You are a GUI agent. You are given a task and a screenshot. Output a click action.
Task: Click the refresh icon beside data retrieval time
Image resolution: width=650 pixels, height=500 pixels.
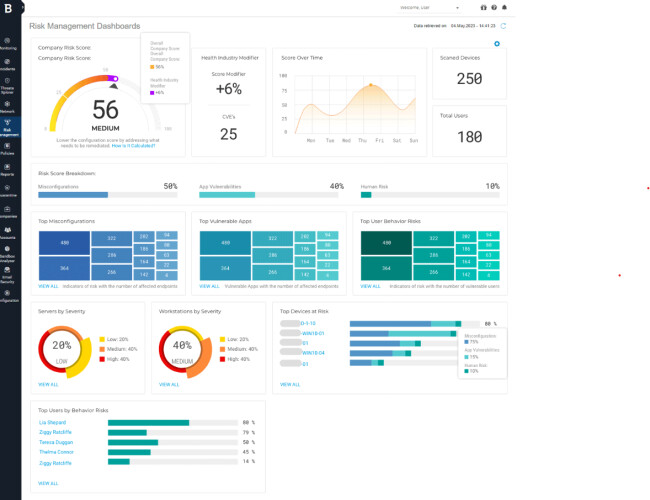point(503,26)
